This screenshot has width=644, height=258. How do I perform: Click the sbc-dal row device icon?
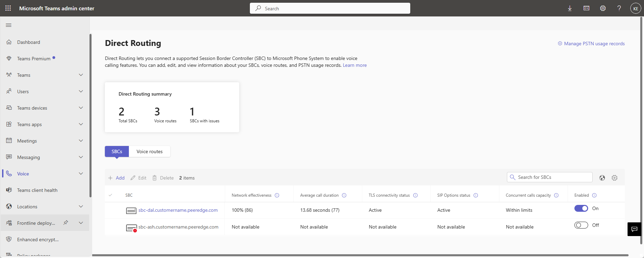coord(131,211)
